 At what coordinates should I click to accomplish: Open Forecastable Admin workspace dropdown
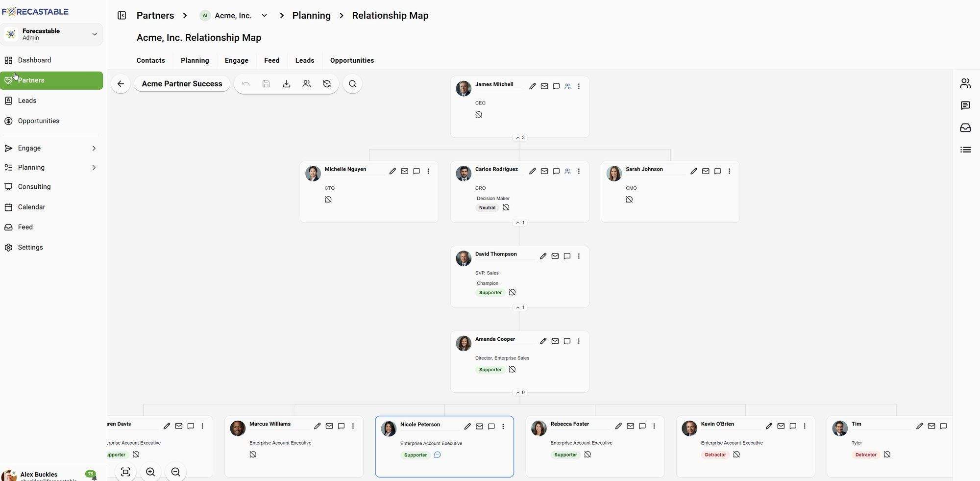coord(51,34)
